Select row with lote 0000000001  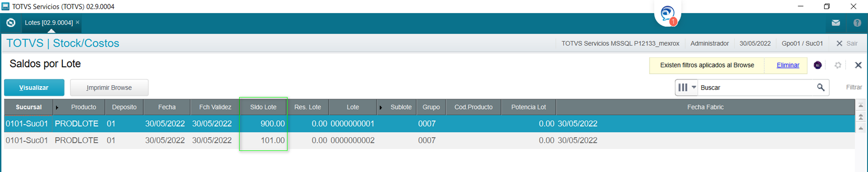[x=429, y=123]
